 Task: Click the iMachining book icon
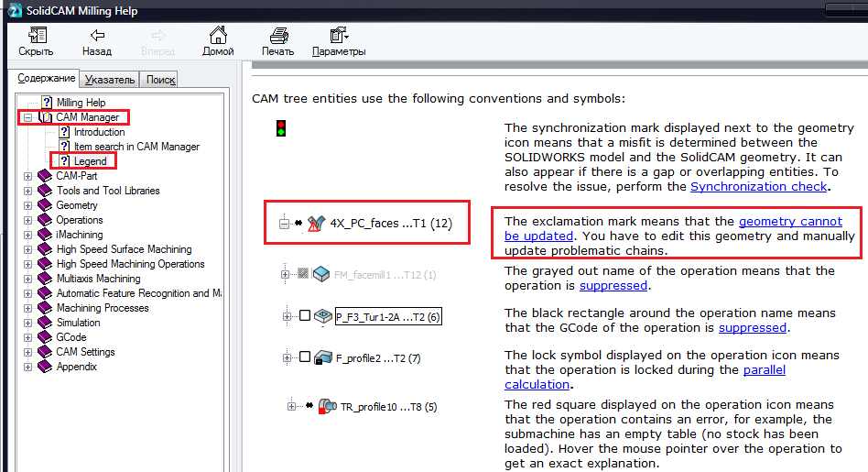pyautogui.click(x=45, y=235)
